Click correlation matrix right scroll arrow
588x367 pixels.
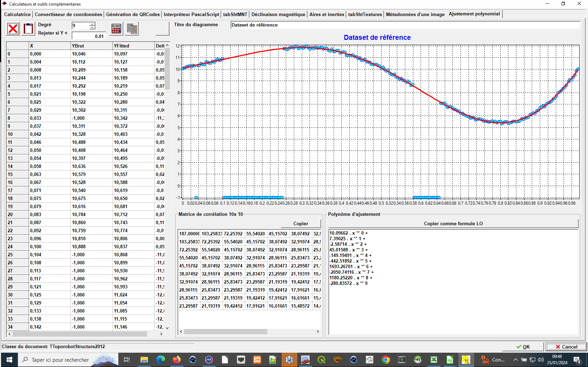[x=318, y=332]
